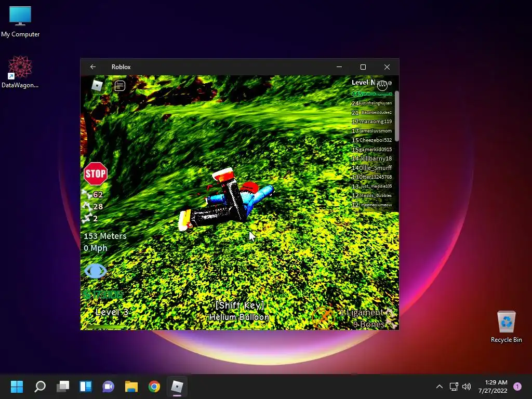Open the in-game chat icon
532x399 pixels.
[120, 86]
